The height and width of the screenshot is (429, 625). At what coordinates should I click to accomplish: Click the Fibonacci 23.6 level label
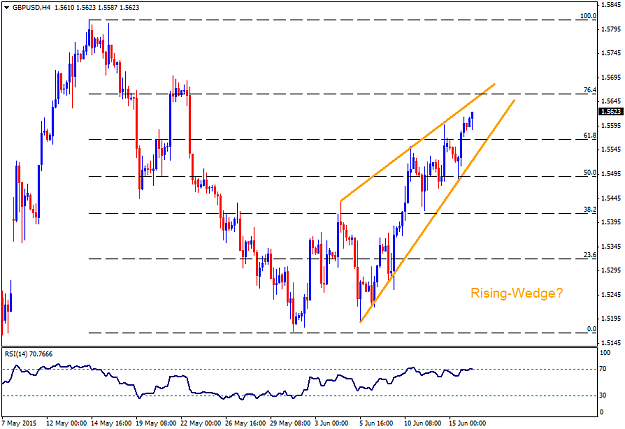tap(590, 255)
